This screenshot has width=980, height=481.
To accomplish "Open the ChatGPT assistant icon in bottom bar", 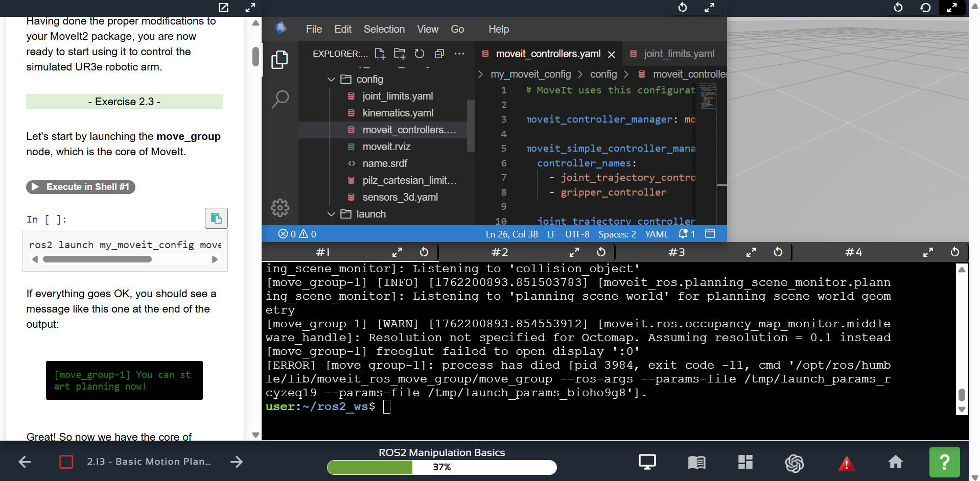I will (x=795, y=463).
